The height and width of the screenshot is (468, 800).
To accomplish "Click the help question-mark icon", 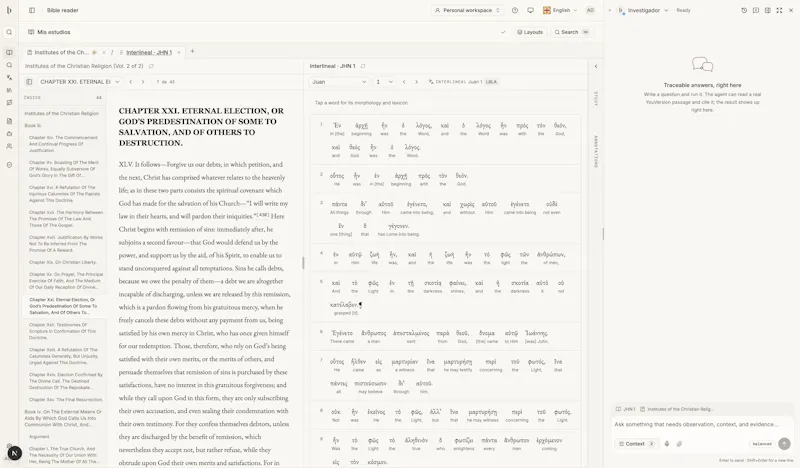I will pos(515,10).
